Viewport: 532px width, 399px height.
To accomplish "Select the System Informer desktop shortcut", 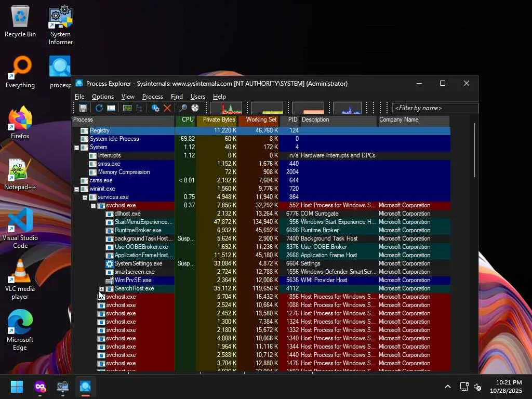I will pos(60,25).
